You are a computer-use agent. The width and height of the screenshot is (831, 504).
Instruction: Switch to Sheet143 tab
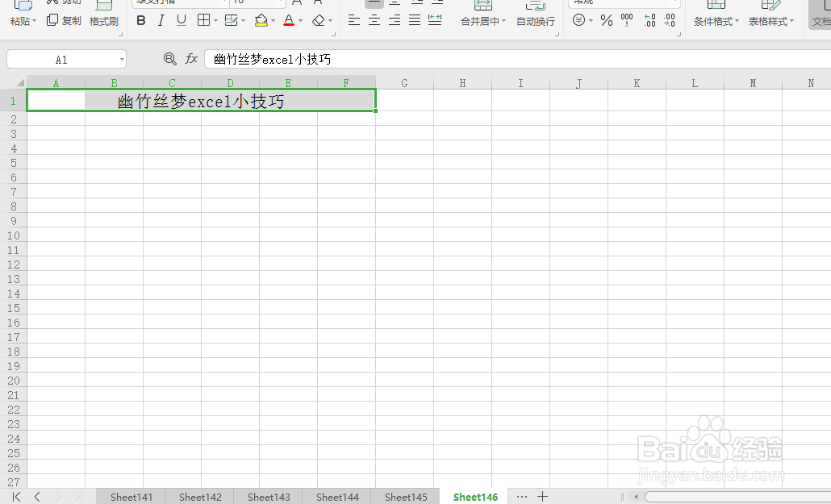pos(269,497)
